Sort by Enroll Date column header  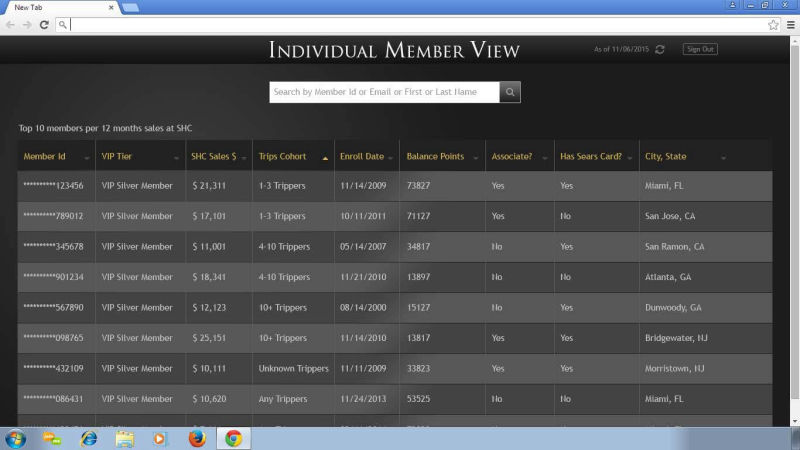[x=361, y=156]
